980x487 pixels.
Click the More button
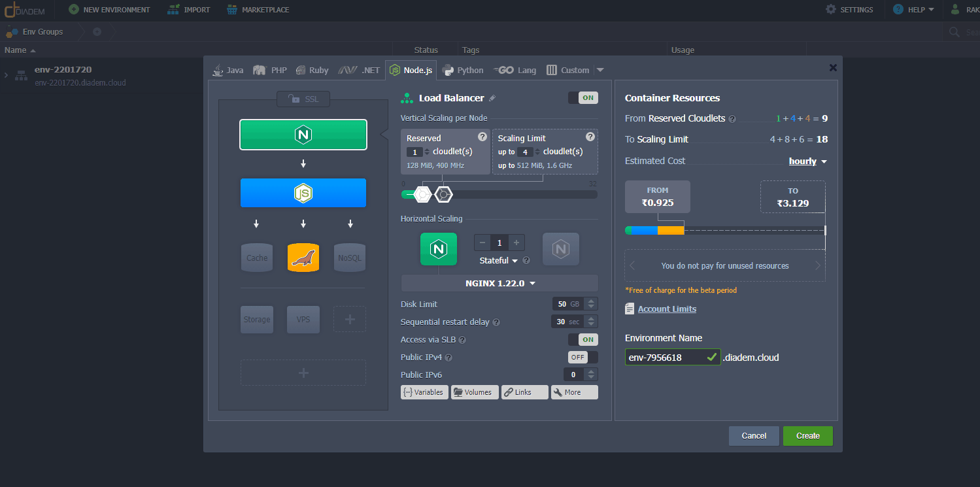click(575, 392)
